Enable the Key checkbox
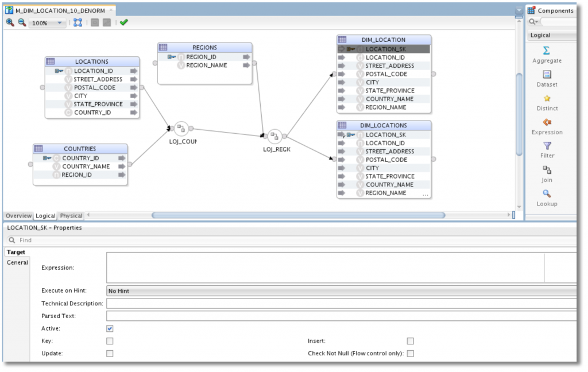This screenshot has width=588, height=372. [109, 340]
